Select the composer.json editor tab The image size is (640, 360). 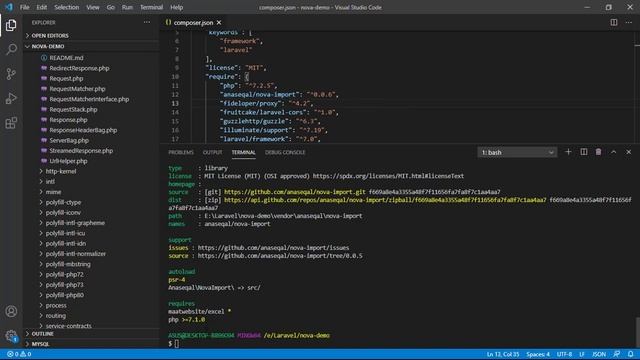coord(193,22)
